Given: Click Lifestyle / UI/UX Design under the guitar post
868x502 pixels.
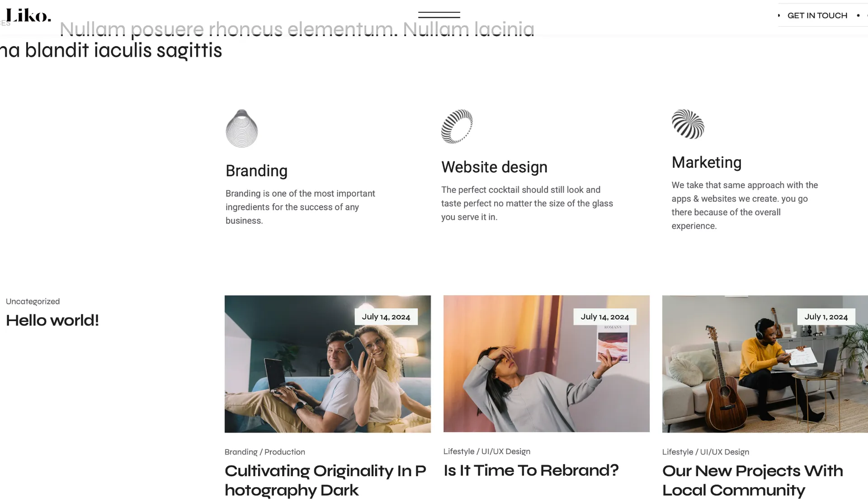Looking at the screenshot, I should point(705,452).
